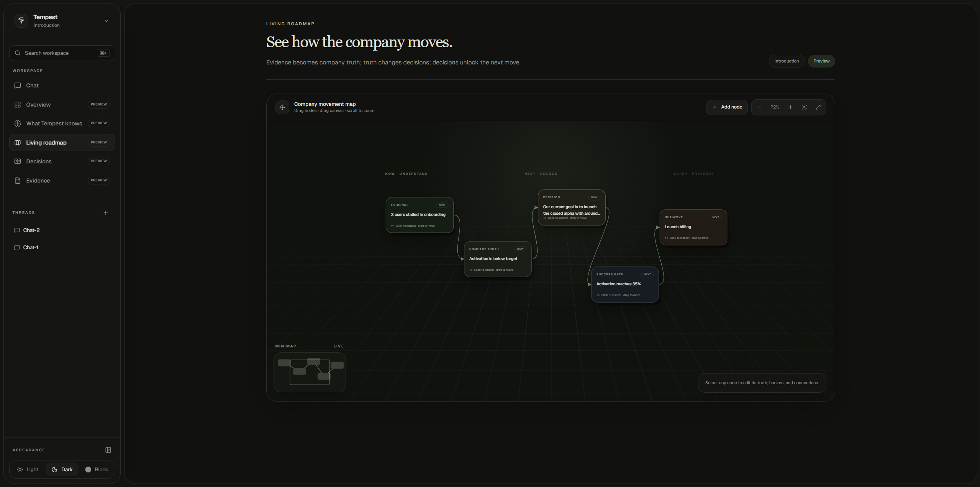Image resolution: width=980 pixels, height=487 pixels.
Task: Click the LATER · PRESERVE column label
Action: point(693,174)
